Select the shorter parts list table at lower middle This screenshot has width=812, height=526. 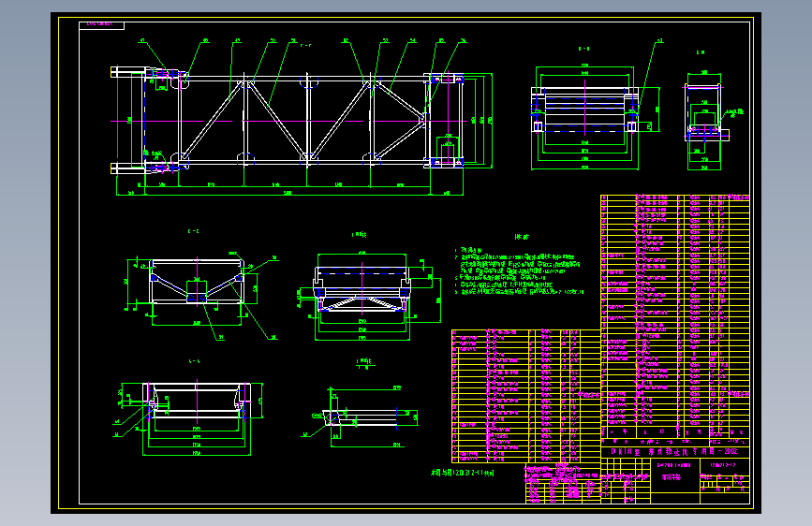[526, 396]
